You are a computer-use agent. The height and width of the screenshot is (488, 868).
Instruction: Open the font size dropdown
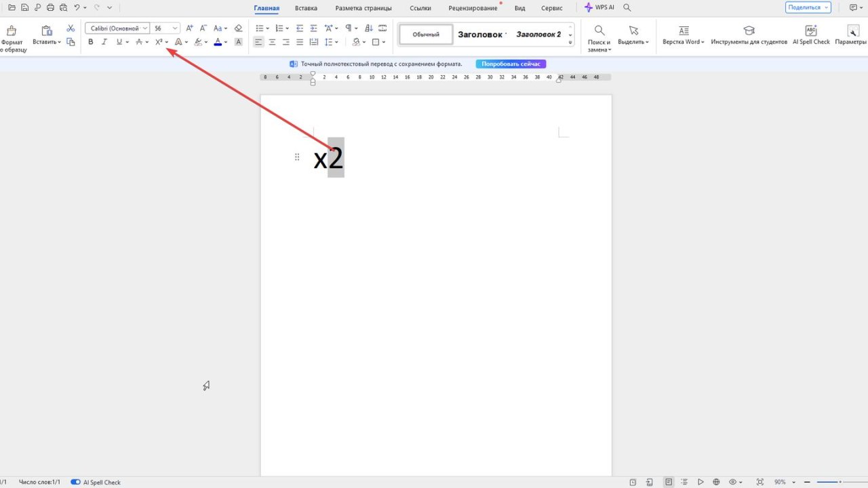[175, 28]
